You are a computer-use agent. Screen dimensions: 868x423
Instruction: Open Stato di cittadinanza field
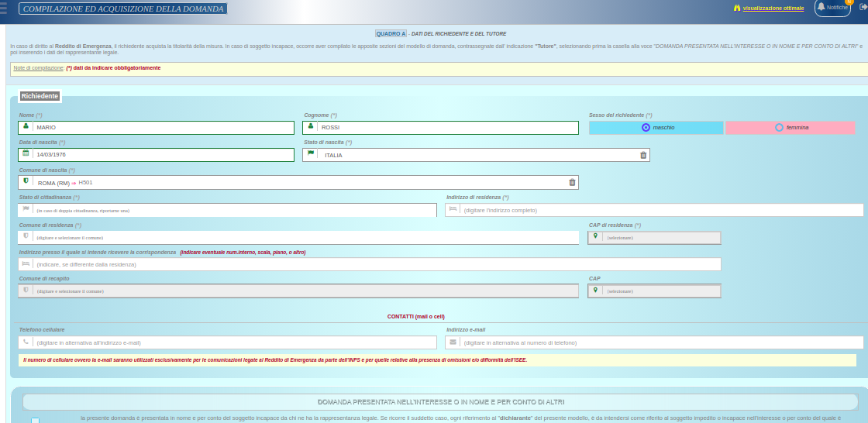[x=232, y=210]
